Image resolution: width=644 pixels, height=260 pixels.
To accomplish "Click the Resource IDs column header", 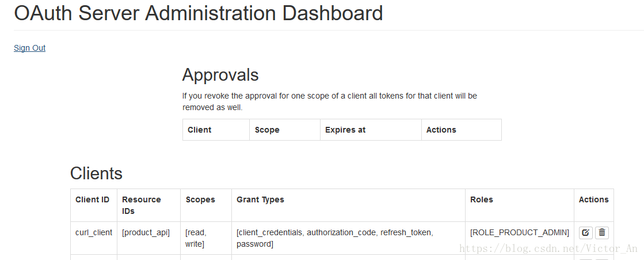I will 141,205.
